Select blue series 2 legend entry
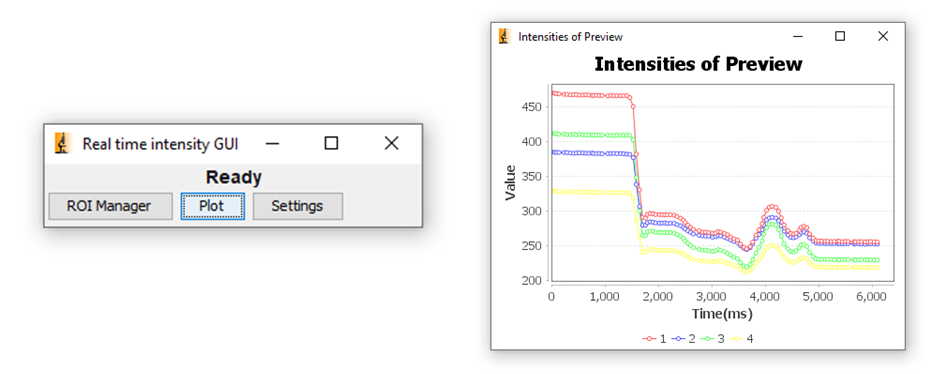This screenshot has height=374, width=946. point(683,339)
